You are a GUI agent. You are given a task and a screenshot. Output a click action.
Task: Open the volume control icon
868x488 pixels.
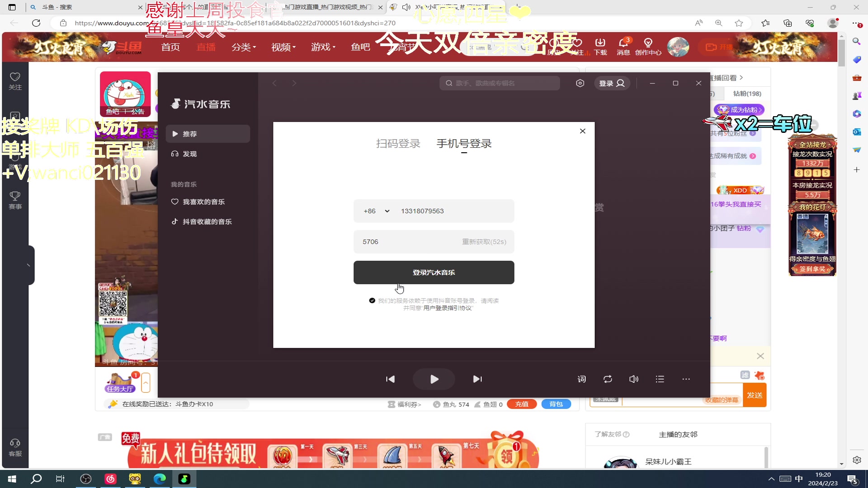pos(634,379)
